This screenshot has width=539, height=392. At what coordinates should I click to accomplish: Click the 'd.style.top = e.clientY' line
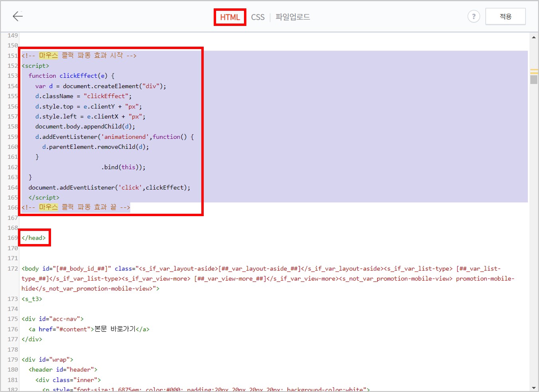(89, 106)
